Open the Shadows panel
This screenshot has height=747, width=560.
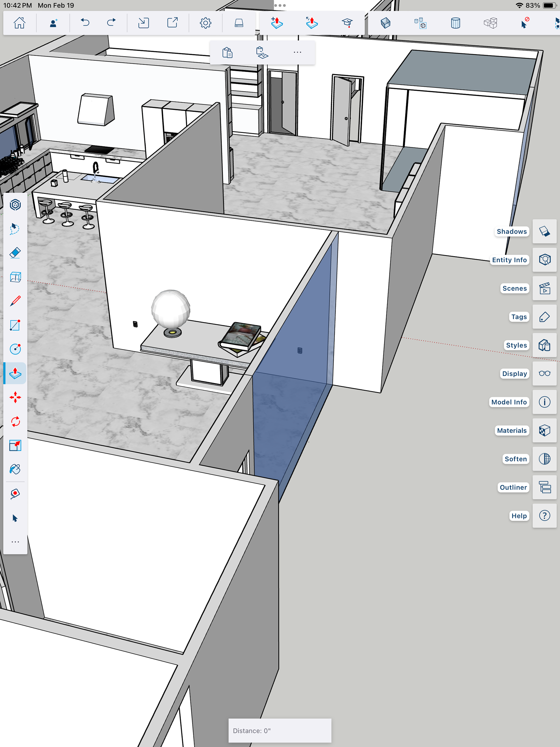click(544, 231)
